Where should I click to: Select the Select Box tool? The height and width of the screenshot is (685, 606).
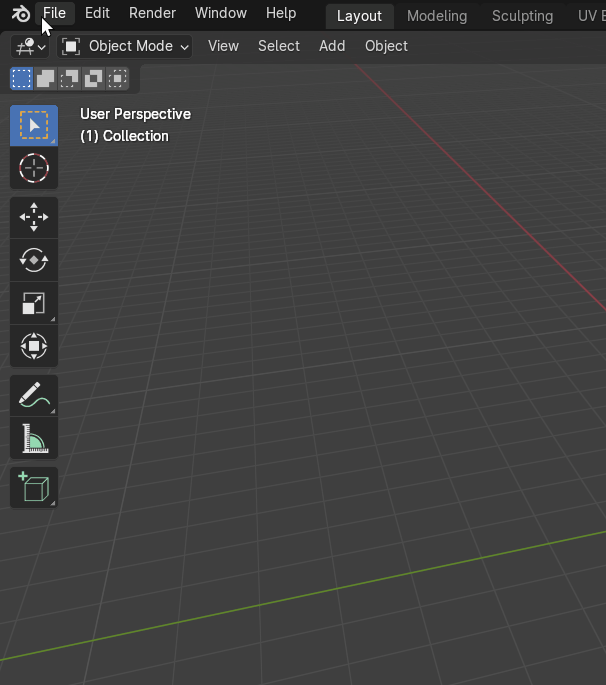click(34, 125)
